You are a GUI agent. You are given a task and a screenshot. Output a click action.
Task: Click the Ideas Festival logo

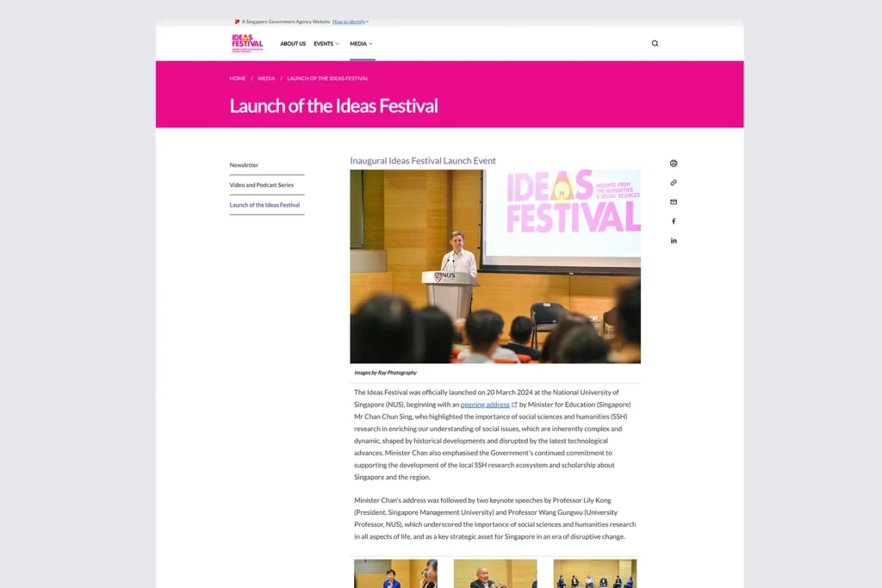click(247, 43)
